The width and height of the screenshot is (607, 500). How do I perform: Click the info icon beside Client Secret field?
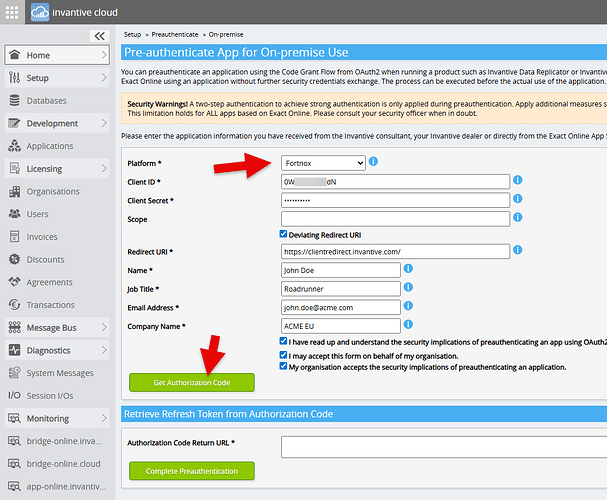tap(518, 200)
